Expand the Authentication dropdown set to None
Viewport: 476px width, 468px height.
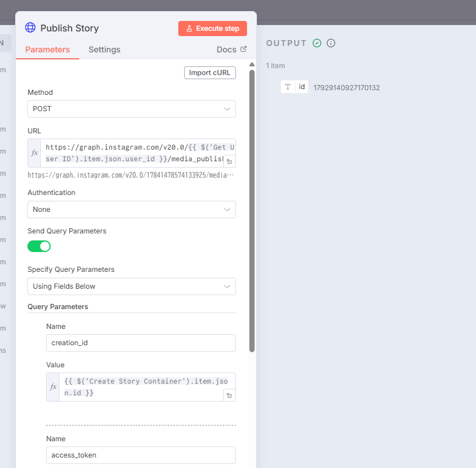click(131, 210)
